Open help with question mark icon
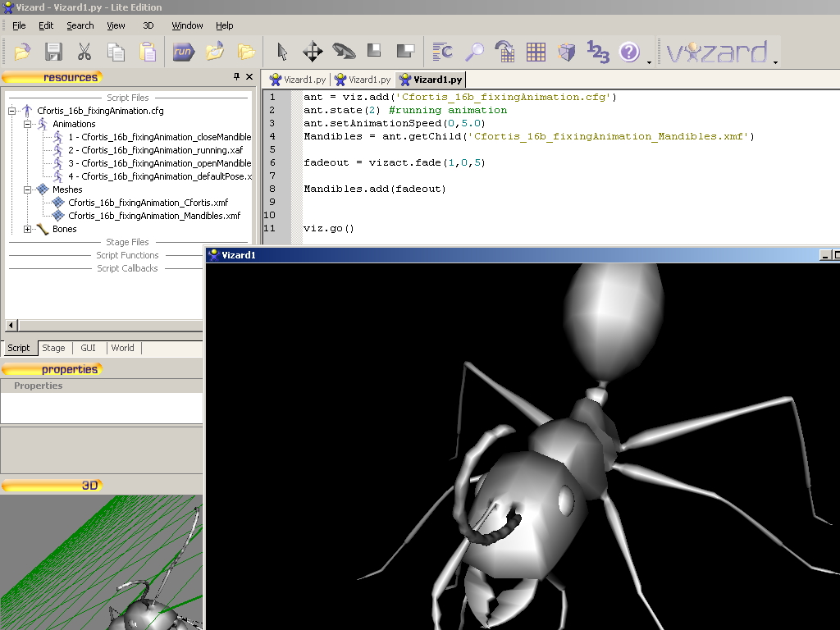Viewport: 840px width, 630px height. [x=629, y=52]
